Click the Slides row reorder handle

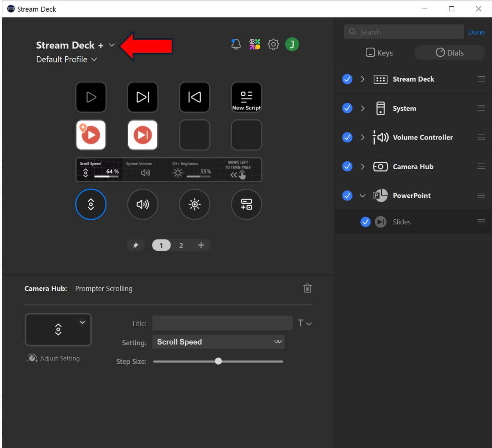coord(481,222)
